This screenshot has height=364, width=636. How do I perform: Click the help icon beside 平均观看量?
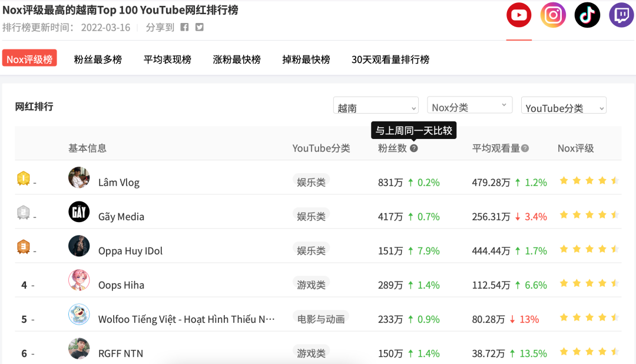coord(525,148)
